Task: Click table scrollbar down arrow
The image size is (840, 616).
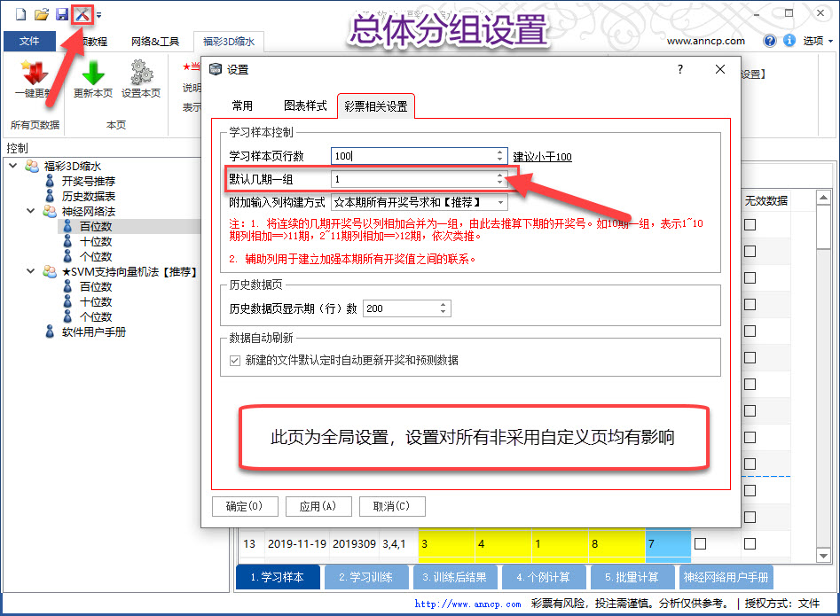Action: pyautogui.click(x=823, y=556)
